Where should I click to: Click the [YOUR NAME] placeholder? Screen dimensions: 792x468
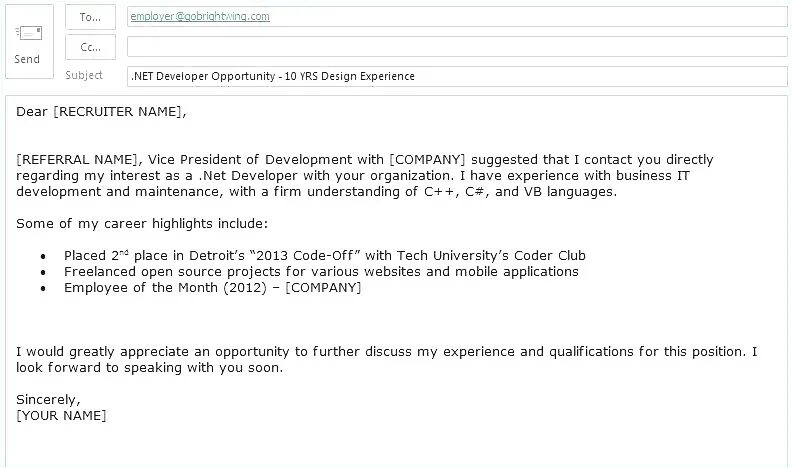(61, 416)
